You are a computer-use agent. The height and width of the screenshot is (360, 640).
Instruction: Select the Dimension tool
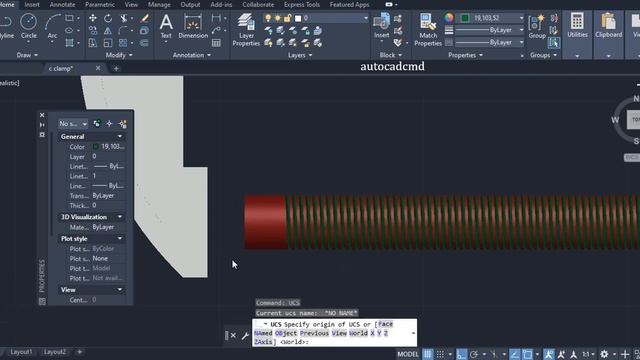click(x=193, y=26)
